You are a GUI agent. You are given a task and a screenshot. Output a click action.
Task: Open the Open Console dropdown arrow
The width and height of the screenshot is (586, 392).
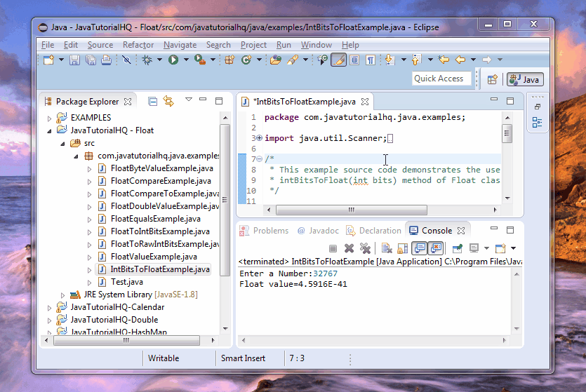point(514,248)
